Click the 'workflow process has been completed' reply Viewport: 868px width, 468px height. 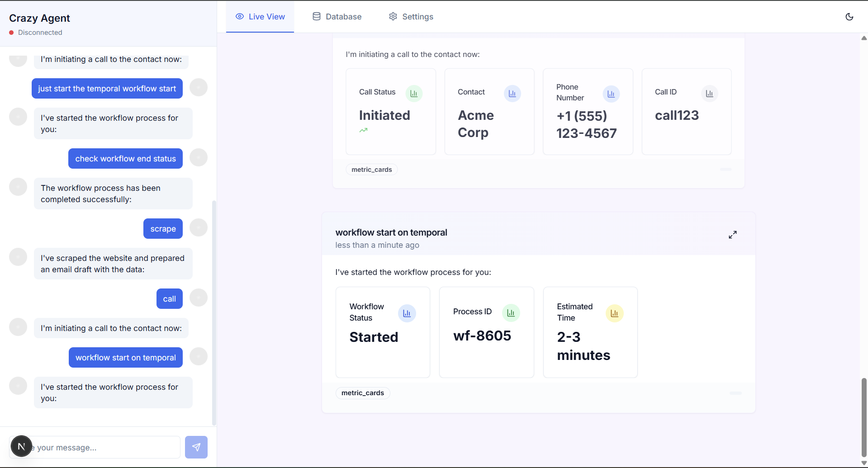(x=113, y=194)
